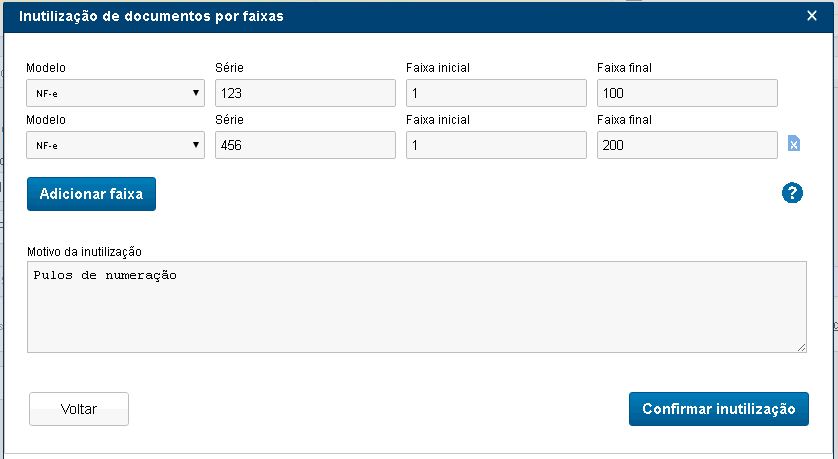Expand the first row's Modelo dropdown
Image resolution: width=838 pixels, height=459 pixels.
(115, 93)
